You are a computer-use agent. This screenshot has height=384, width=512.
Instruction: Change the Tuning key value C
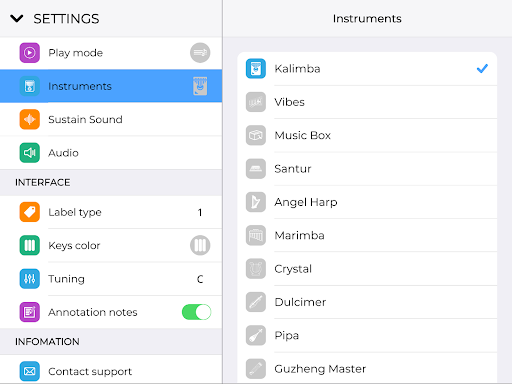[200, 279]
